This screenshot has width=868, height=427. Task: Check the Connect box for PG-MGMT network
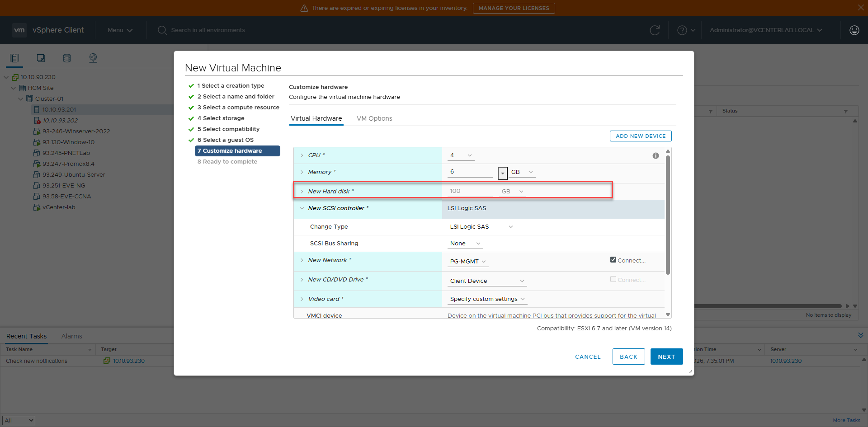[613, 259]
